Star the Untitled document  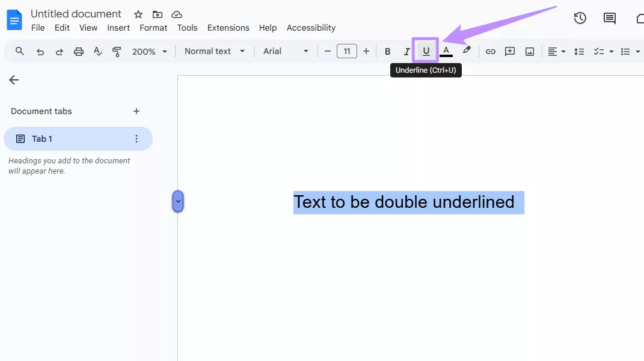click(138, 14)
